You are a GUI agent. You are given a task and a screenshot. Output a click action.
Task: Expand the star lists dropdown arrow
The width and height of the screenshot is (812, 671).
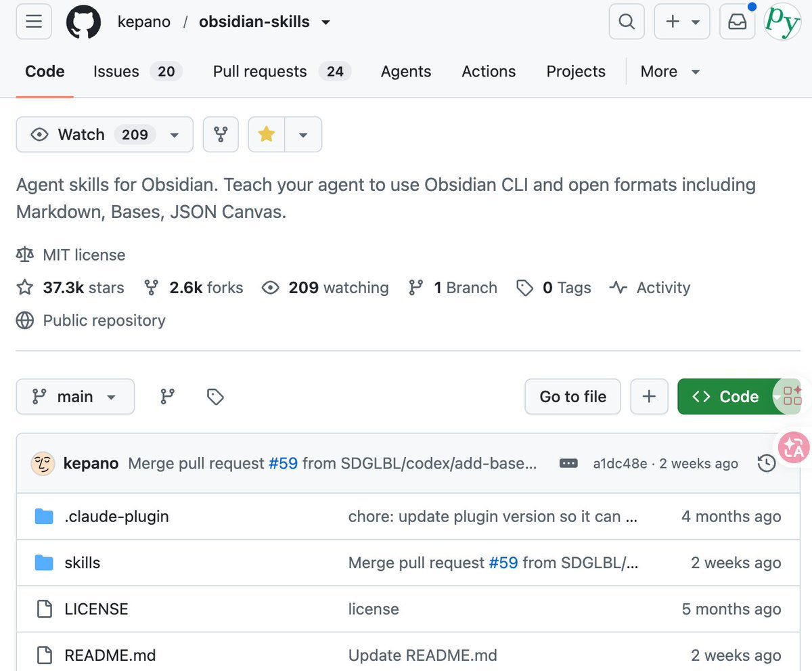tap(303, 135)
